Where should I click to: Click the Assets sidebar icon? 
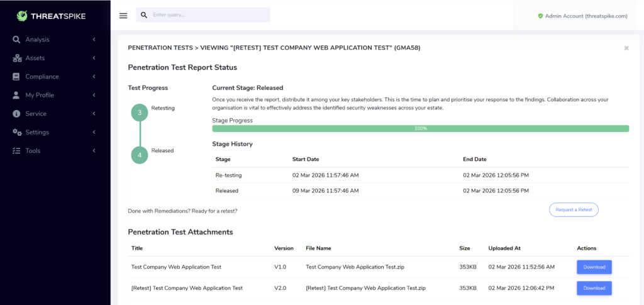click(x=16, y=58)
